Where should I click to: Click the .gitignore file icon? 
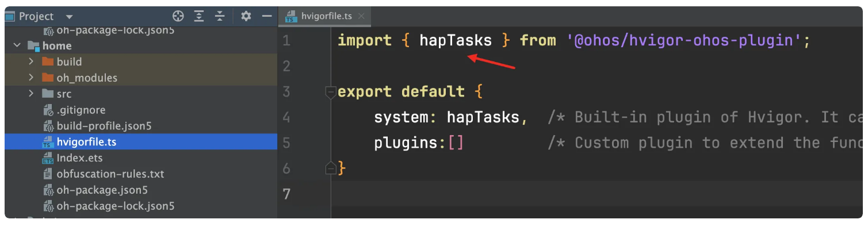click(x=48, y=110)
